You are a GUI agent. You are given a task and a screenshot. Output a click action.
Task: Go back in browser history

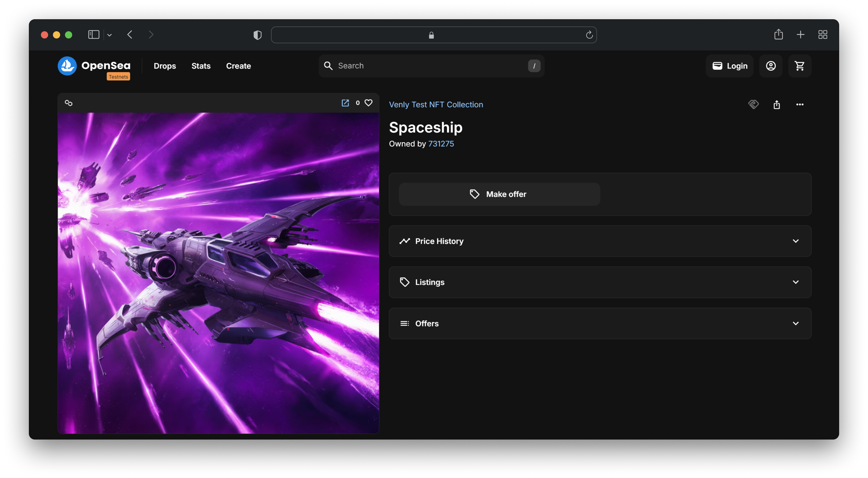(x=130, y=35)
